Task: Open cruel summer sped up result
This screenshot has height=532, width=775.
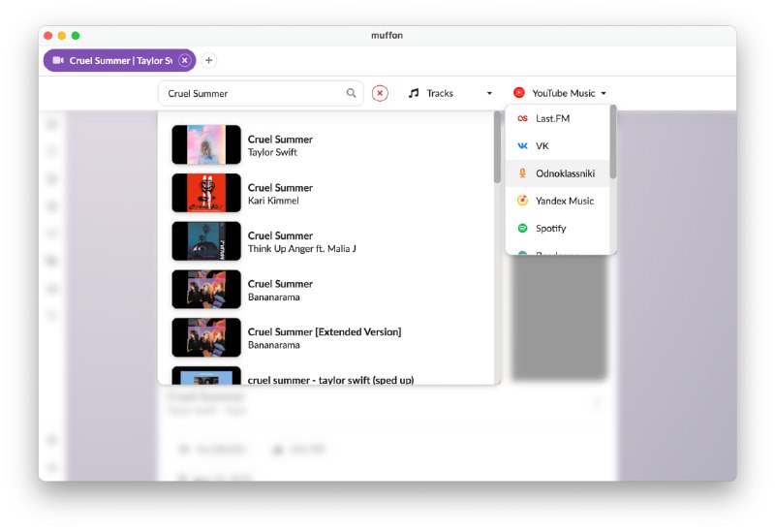Action: pos(326,375)
